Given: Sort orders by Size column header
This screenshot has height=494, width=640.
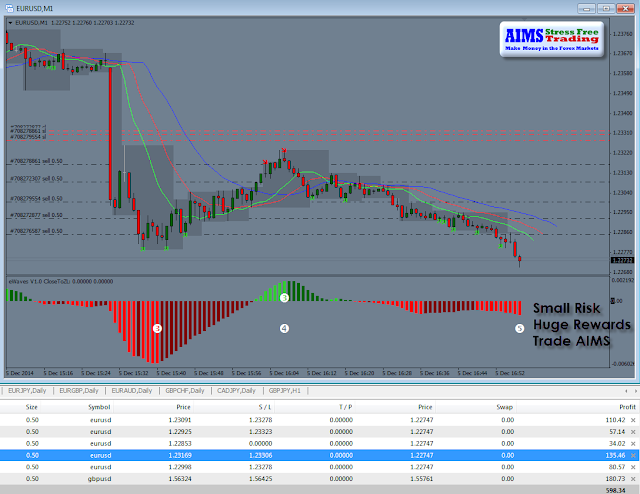Looking at the screenshot, I should pyautogui.click(x=31, y=407).
